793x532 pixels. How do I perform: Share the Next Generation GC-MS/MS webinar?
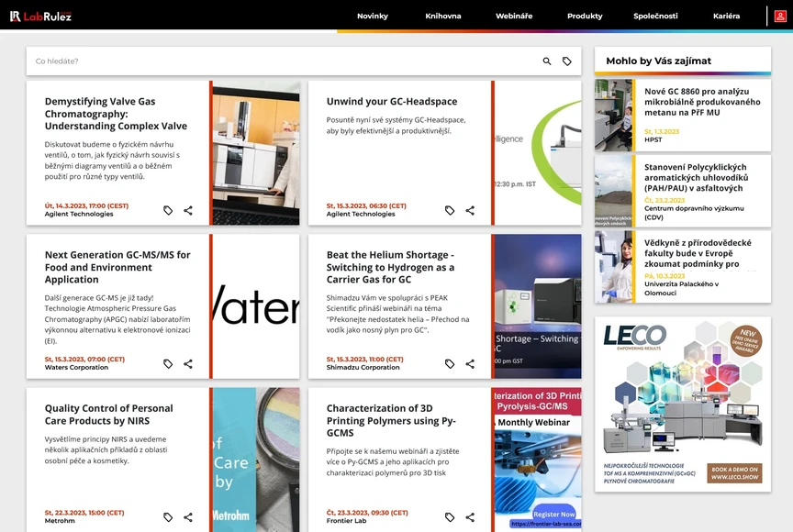[188, 363]
